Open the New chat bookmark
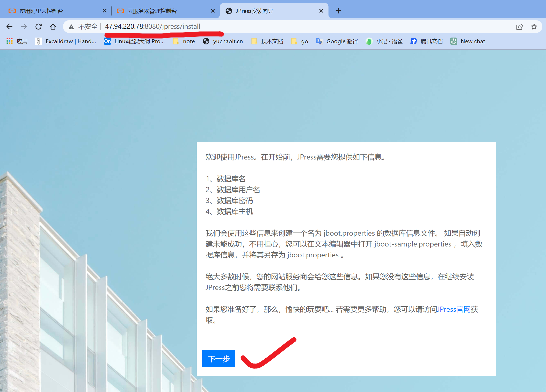This screenshot has height=392, width=546. point(468,41)
